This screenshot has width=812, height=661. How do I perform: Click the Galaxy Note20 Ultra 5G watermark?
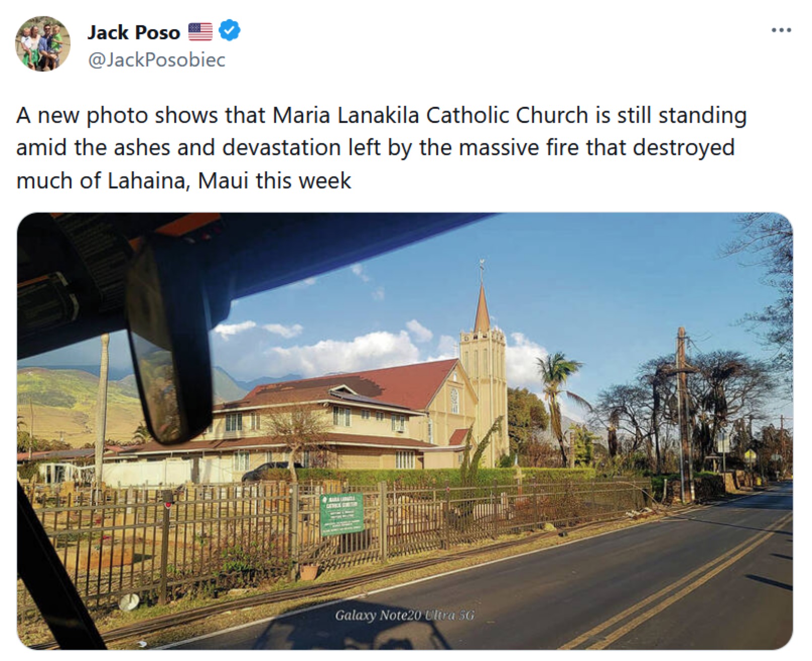click(404, 615)
